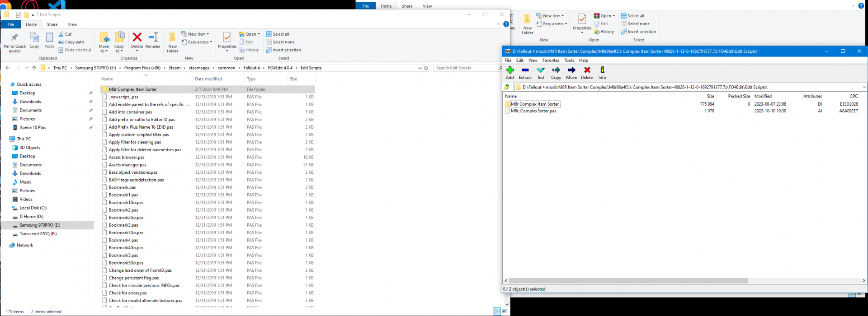Select Samsung 970PRO (E:) in navigation pane
Screen dimensions: 868x316
coord(40,225)
